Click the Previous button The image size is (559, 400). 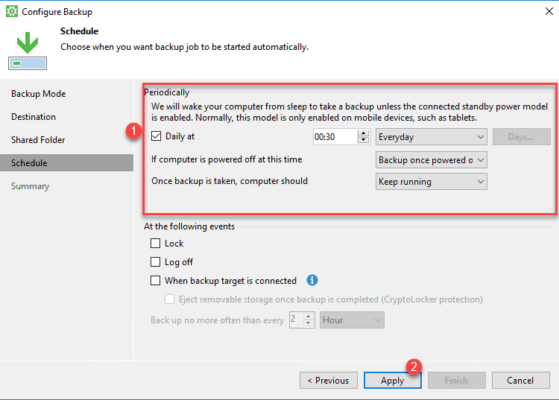[328, 380]
